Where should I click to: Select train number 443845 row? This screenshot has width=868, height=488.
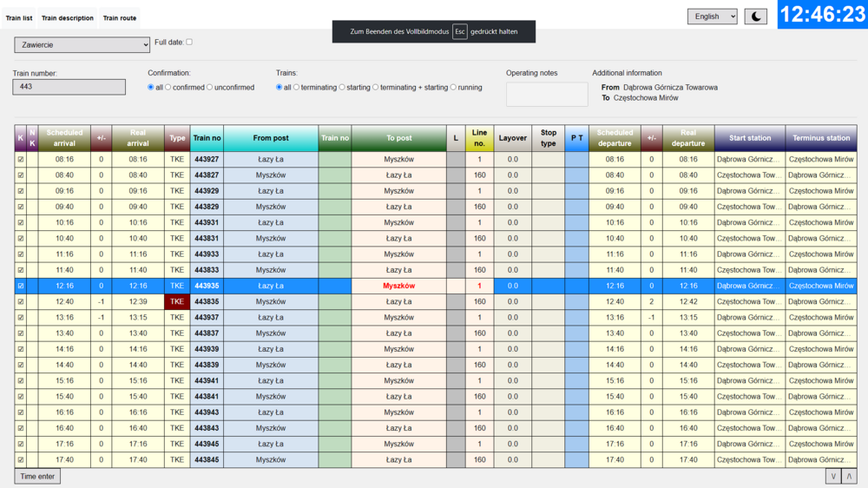207,460
